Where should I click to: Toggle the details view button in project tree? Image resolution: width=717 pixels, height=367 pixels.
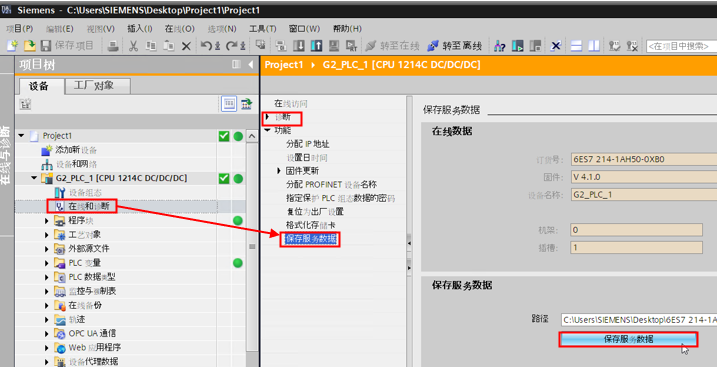point(229,104)
